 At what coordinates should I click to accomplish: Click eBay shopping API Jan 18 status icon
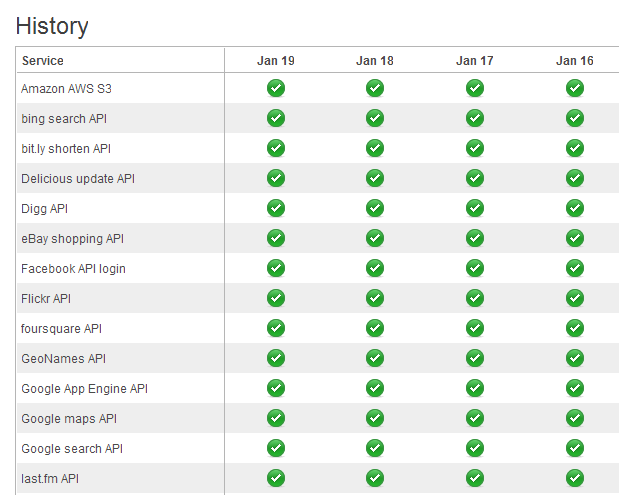pos(375,238)
